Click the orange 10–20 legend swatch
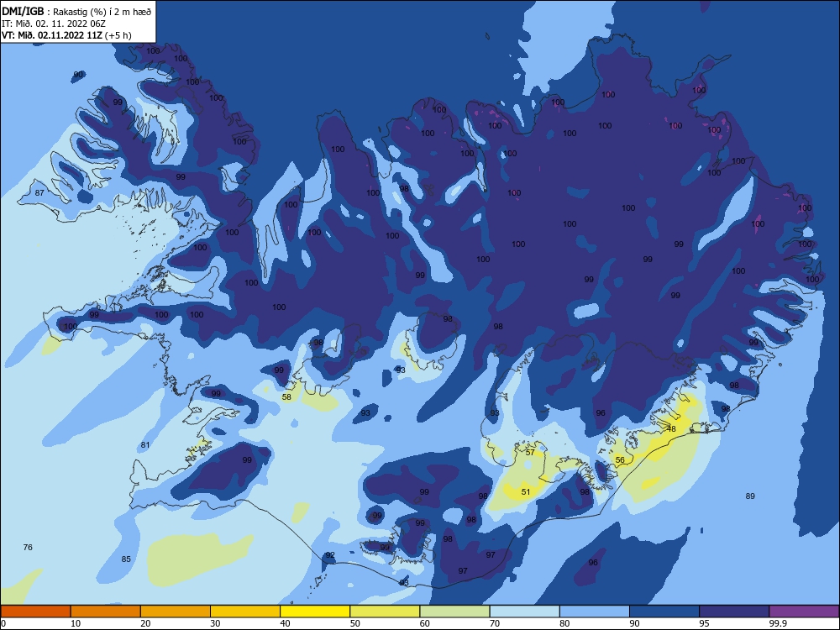Image resolution: width=840 pixels, height=630 pixels. pos(106,612)
